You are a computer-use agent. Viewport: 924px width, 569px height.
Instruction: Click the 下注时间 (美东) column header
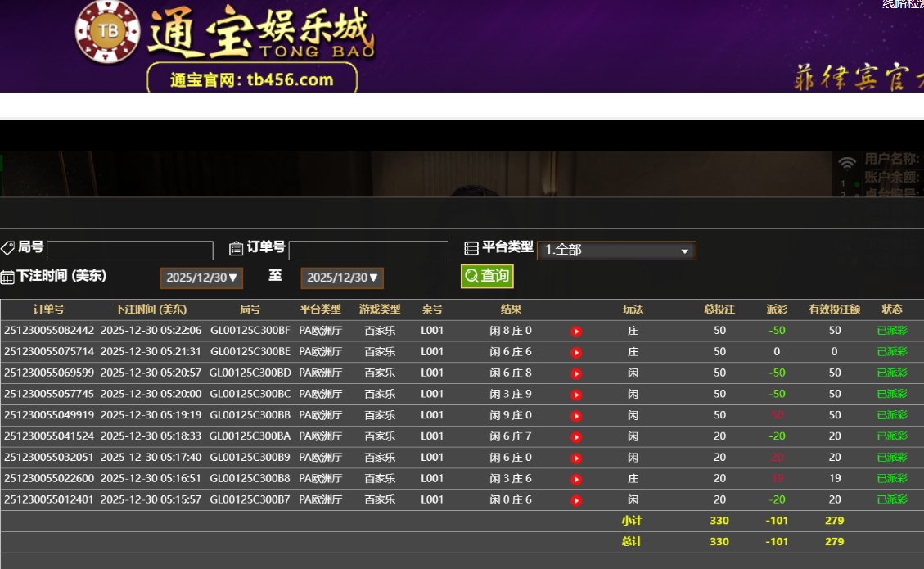click(151, 309)
